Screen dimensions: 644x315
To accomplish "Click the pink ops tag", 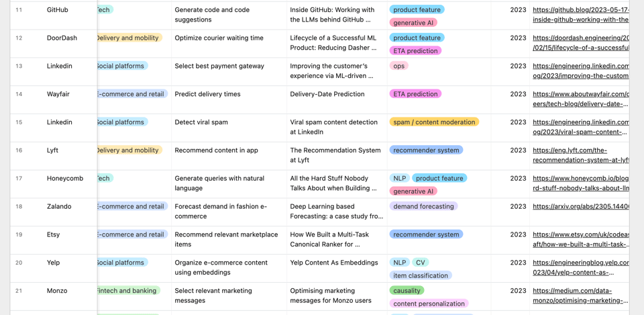I will pyautogui.click(x=398, y=66).
